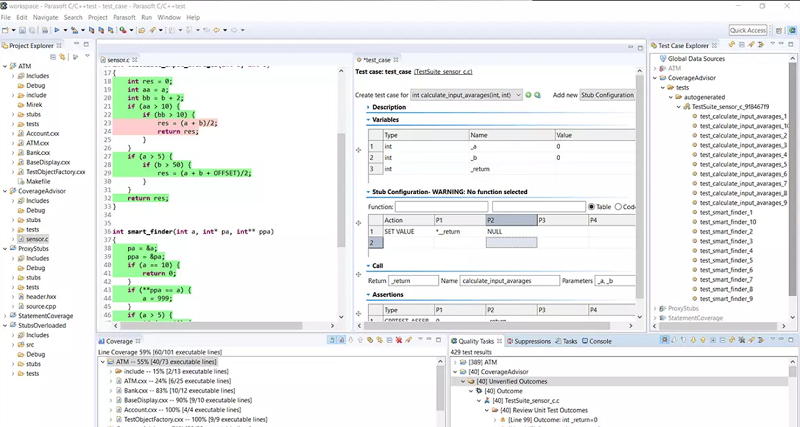Click the Test Case Explorer vertical scrollbar

click(x=792, y=179)
